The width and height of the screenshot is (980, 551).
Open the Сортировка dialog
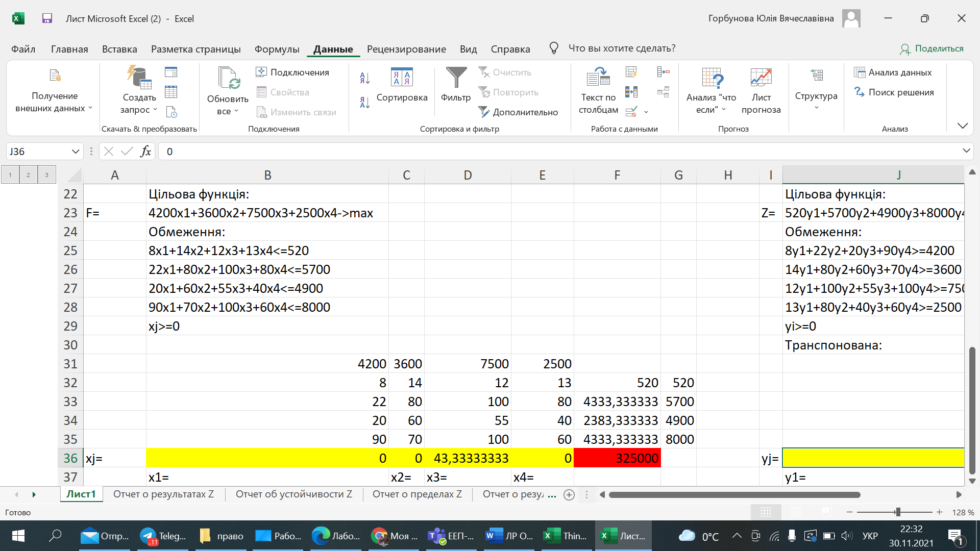(402, 85)
